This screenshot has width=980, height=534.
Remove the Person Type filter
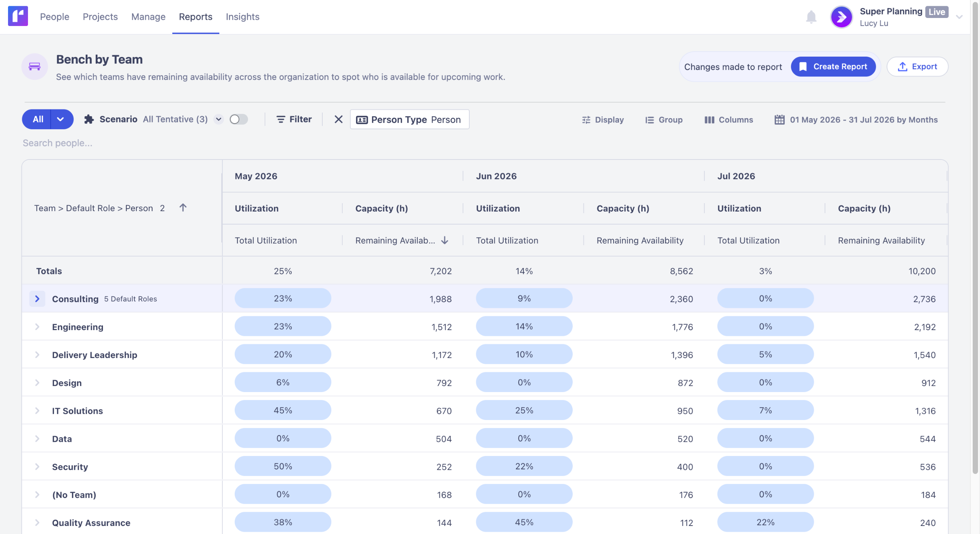[338, 119]
